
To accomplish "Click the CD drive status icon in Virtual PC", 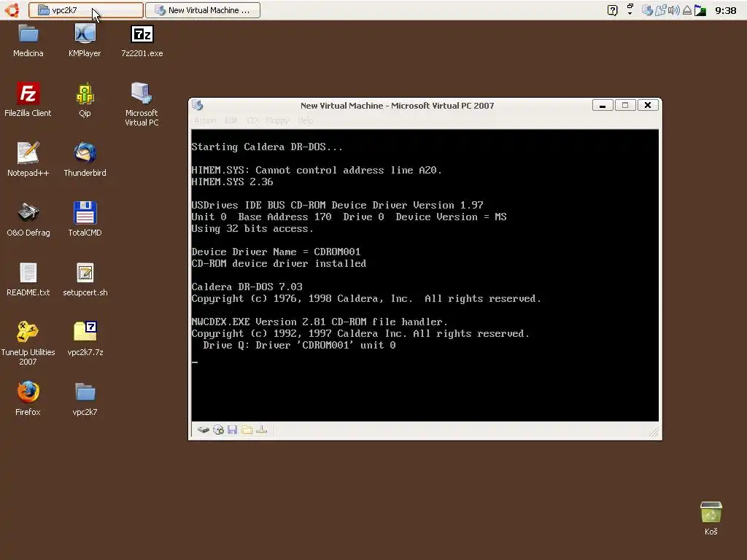I will coord(218,430).
